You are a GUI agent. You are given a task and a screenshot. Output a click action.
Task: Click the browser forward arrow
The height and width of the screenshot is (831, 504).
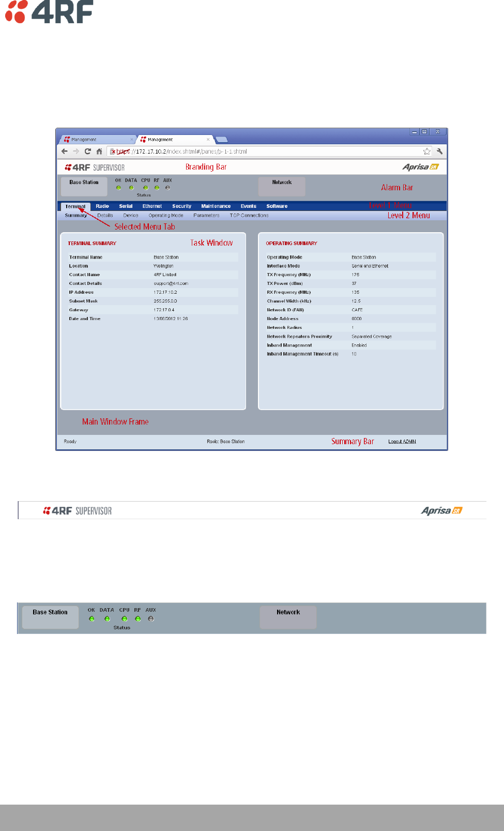coord(76,152)
